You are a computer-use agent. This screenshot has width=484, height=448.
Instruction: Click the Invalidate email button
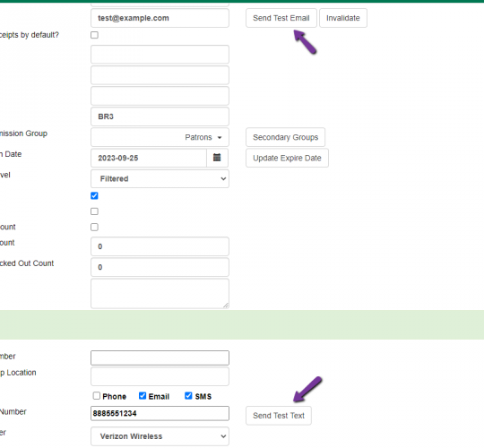(343, 18)
